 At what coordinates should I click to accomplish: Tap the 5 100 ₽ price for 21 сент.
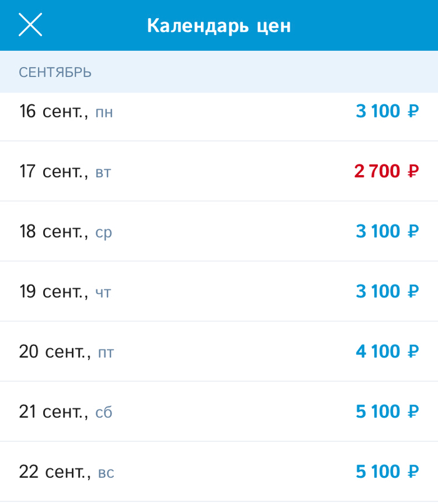pos(387,412)
